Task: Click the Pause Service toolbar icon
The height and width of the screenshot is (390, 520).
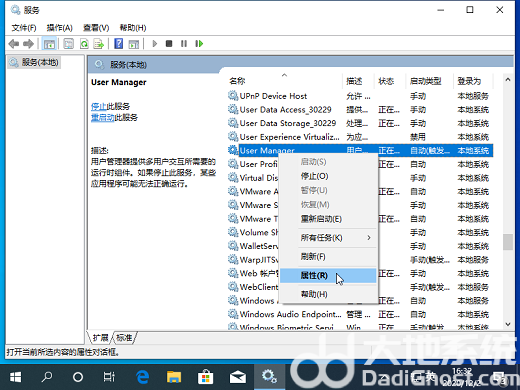Action: 184,44
